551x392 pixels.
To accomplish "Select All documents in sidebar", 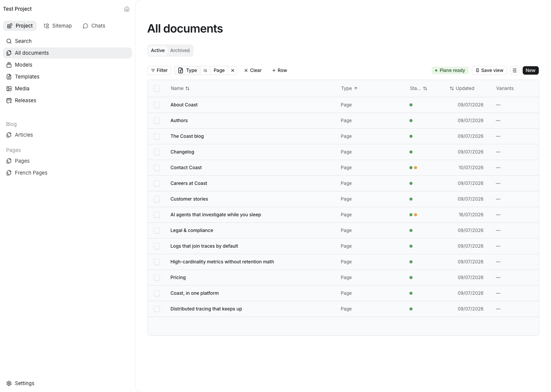I will click(67, 53).
